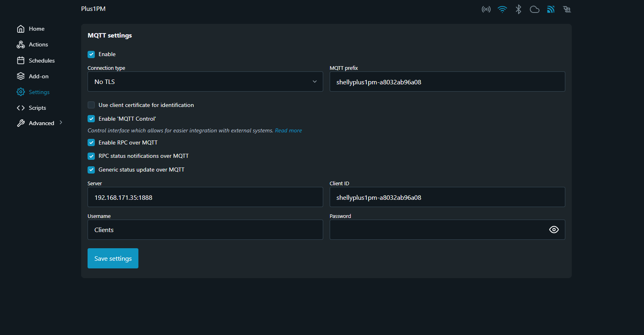Click the Server address input field

pyautogui.click(x=205, y=197)
